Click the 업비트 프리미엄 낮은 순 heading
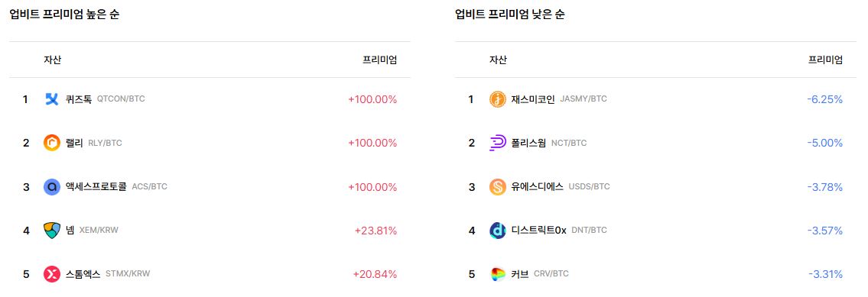The width and height of the screenshot is (868, 297). click(x=510, y=15)
